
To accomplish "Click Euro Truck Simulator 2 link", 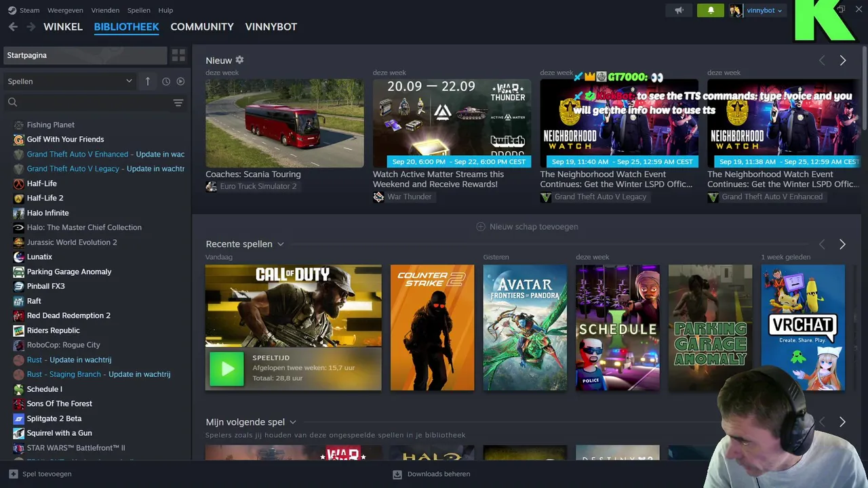I will click(258, 186).
